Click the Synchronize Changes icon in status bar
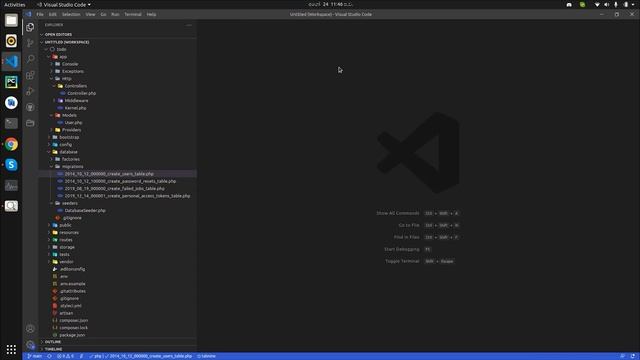The width and height of the screenshot is (640, 360). coord(49,356)
